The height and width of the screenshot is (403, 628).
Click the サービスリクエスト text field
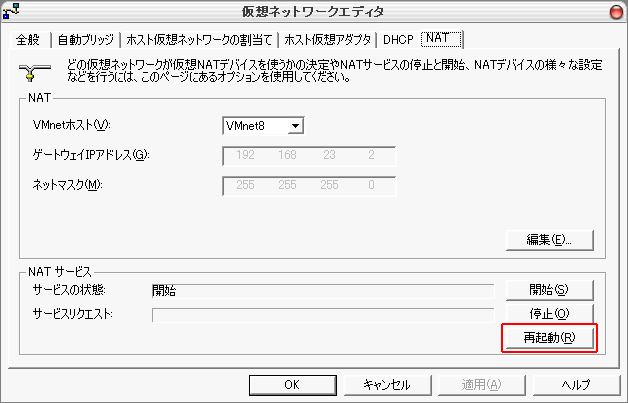coord(322,315)
